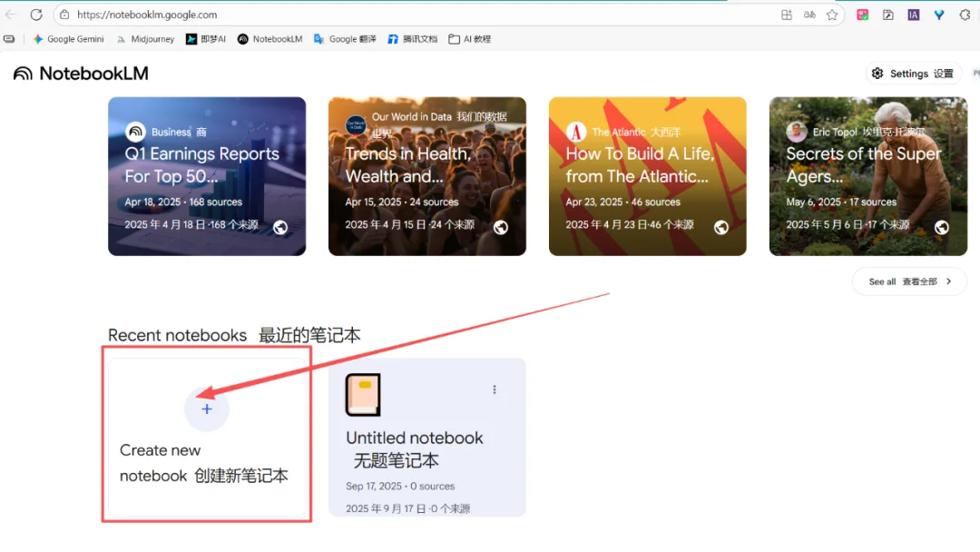Expand the AI 教程 bookmarks folder

tap(469, 39)
